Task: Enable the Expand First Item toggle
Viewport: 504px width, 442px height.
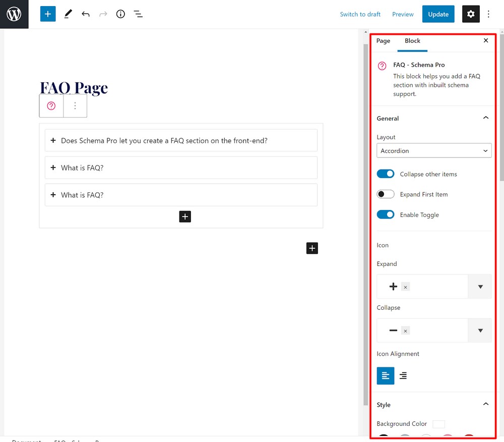Action: point(386,194)
